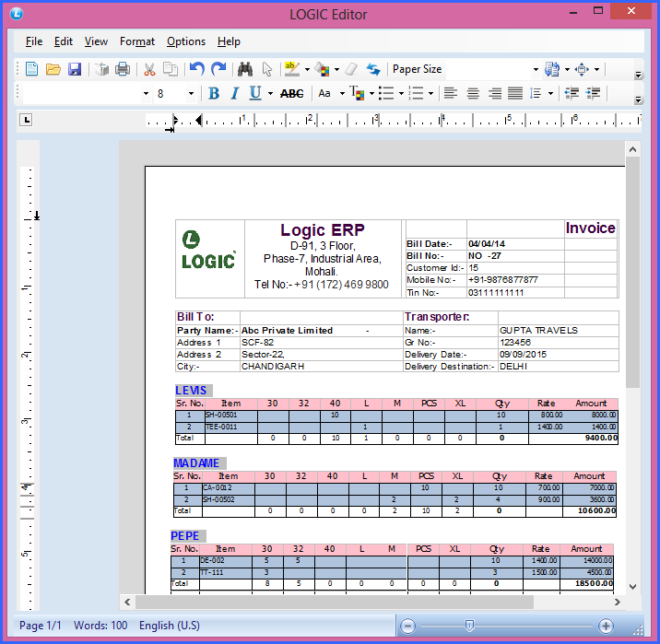660x644 pixels.
Task: Open a file with the folder icon
Action: 53,69
